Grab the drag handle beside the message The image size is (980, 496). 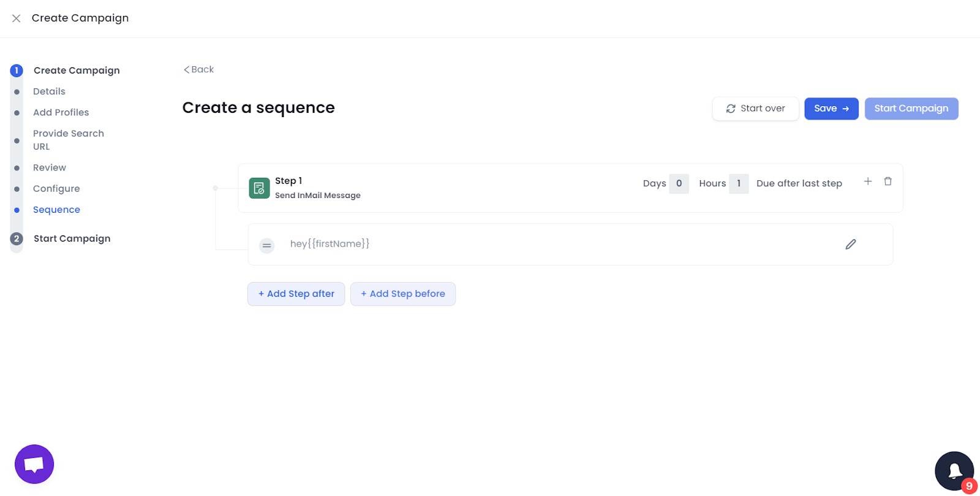[x=266, y=246]
